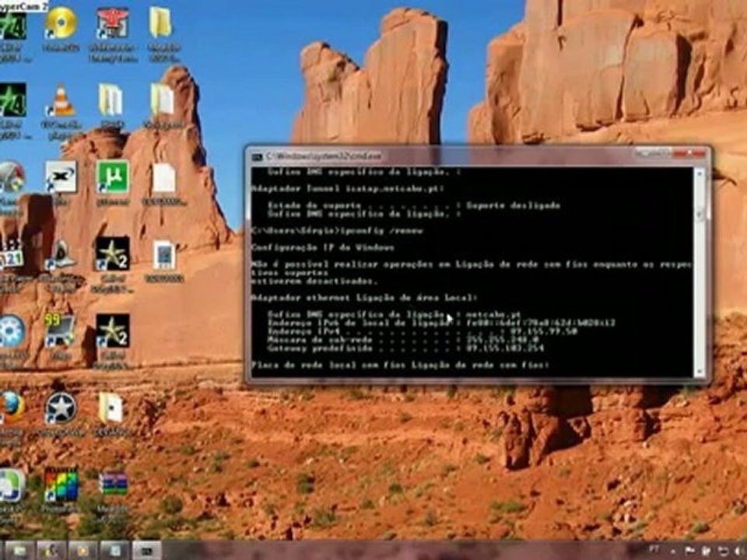The height and width of the screenshot is (560, 747).
Task: Open the star 2 game shortcut beside the picture document
Action: 112,254
